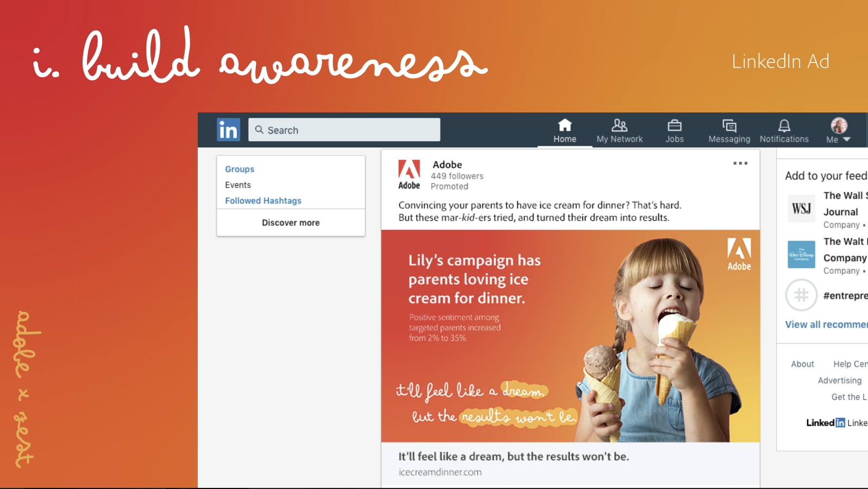Click the Discover more button

[291, 223]
